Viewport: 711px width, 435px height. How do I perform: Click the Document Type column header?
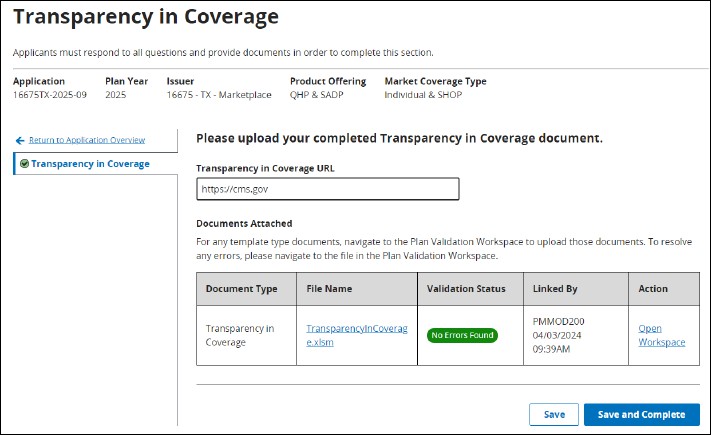(242, 289)
